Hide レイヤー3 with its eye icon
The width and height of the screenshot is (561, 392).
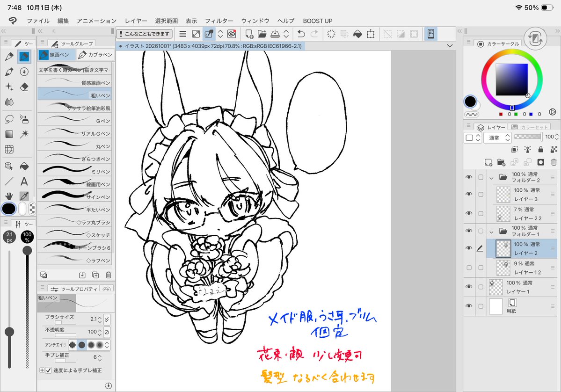pyautogui.click(x=469, y=194)
